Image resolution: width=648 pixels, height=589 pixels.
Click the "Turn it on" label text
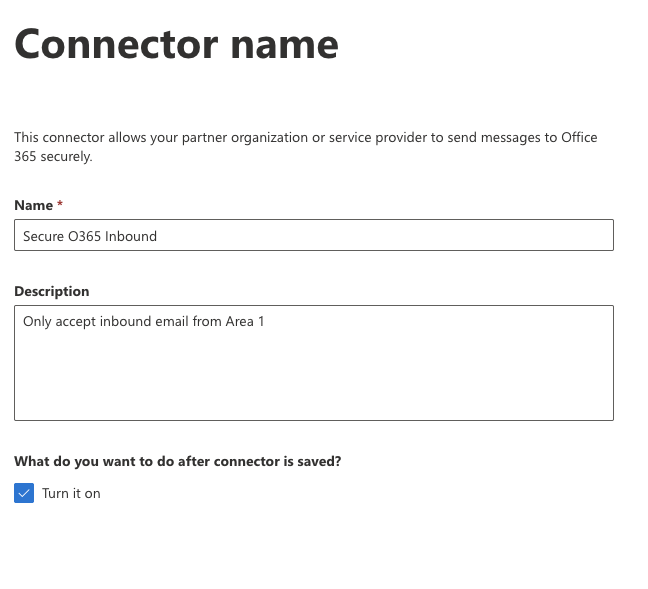point(71,493)
